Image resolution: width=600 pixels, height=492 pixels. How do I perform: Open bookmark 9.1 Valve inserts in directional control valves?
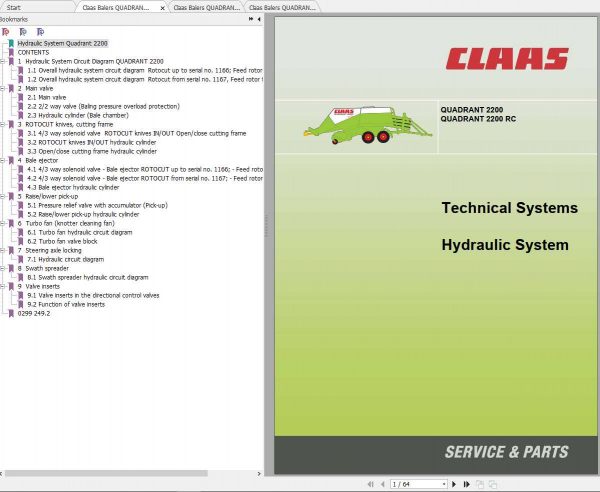[x=93, y=295]
